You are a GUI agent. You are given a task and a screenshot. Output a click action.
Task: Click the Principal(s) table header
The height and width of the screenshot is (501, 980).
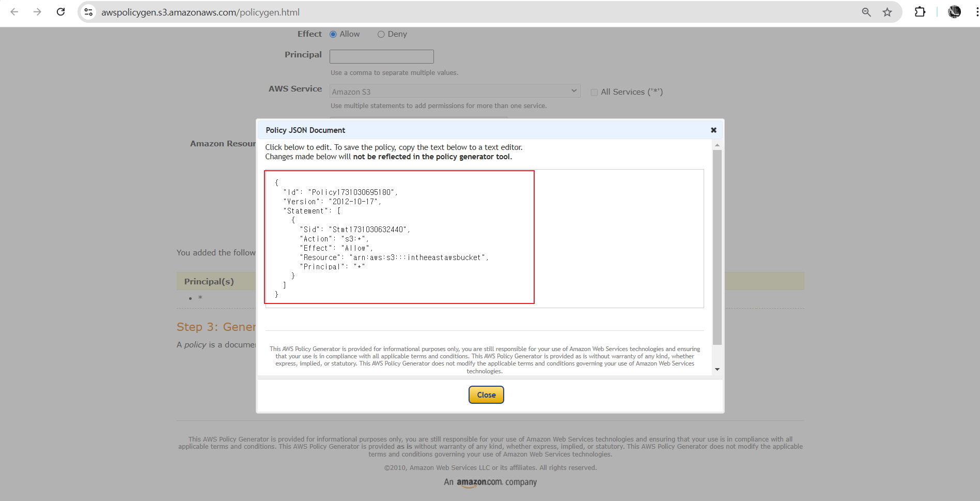tap(209, 281)
